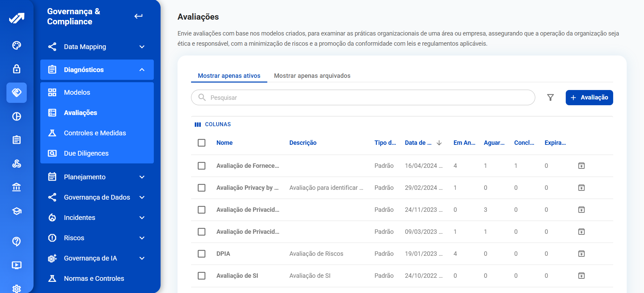The height and width of the screenshot is (293, 644).
Task: Click the help question mark icon
Action: [x=17, y=241]
